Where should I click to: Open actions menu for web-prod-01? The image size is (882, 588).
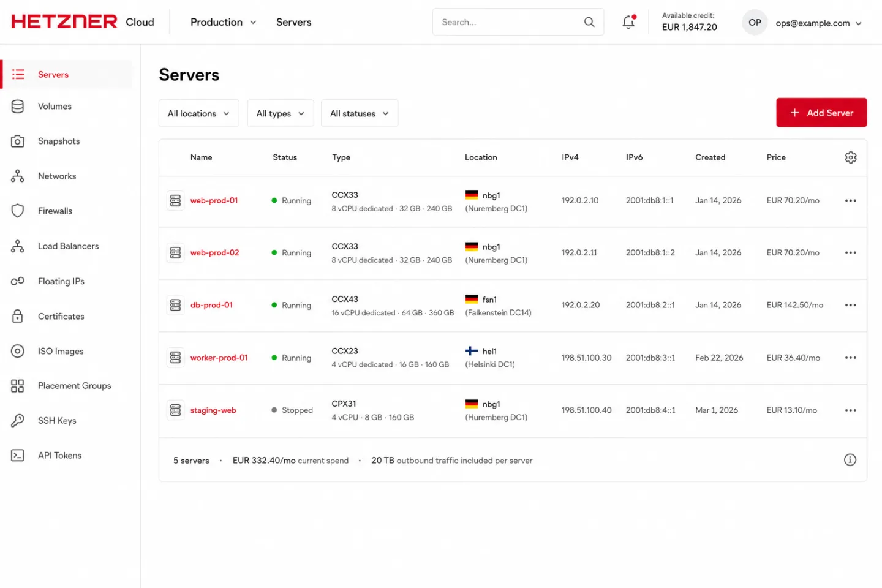(851, 200)
